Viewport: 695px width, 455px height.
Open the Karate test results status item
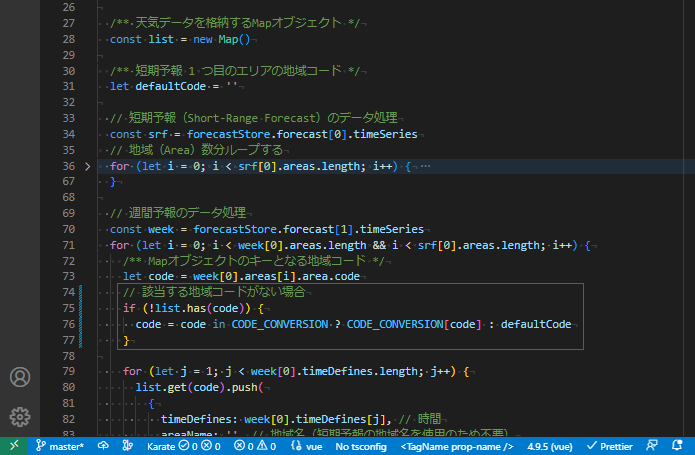tap(184, 446)
